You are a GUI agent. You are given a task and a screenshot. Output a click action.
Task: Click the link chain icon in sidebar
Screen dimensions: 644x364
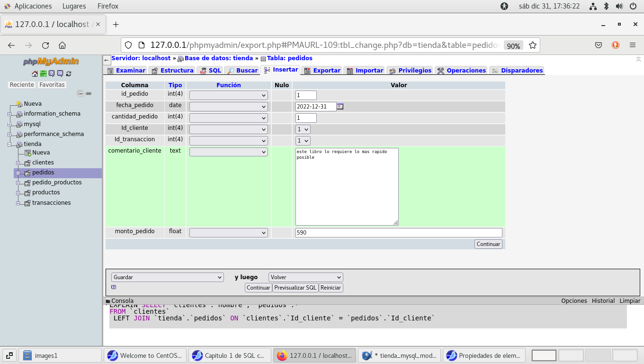(89, 94)
